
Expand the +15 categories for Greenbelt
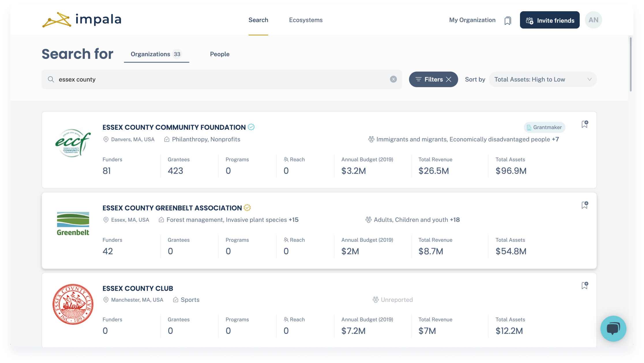[x=293, y=220]
